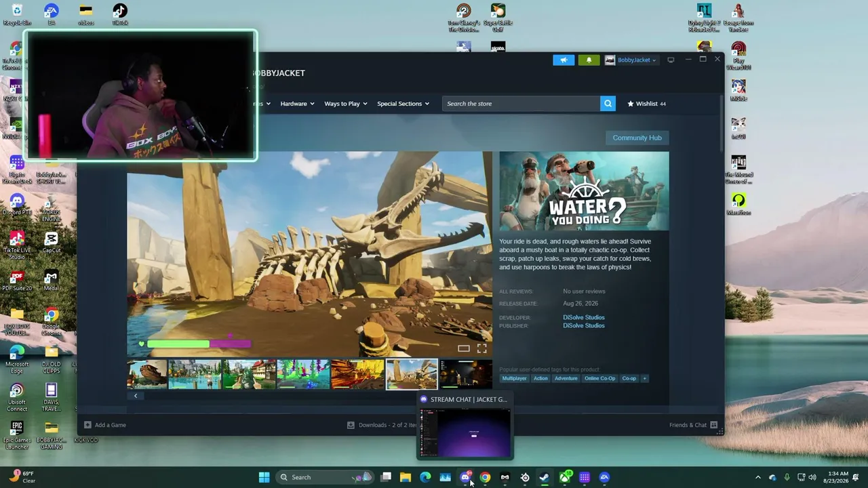Open the BobbyJacket account dropdown
Image resolution: width=868 pixels, height=488 pixels.
point(631,60)
